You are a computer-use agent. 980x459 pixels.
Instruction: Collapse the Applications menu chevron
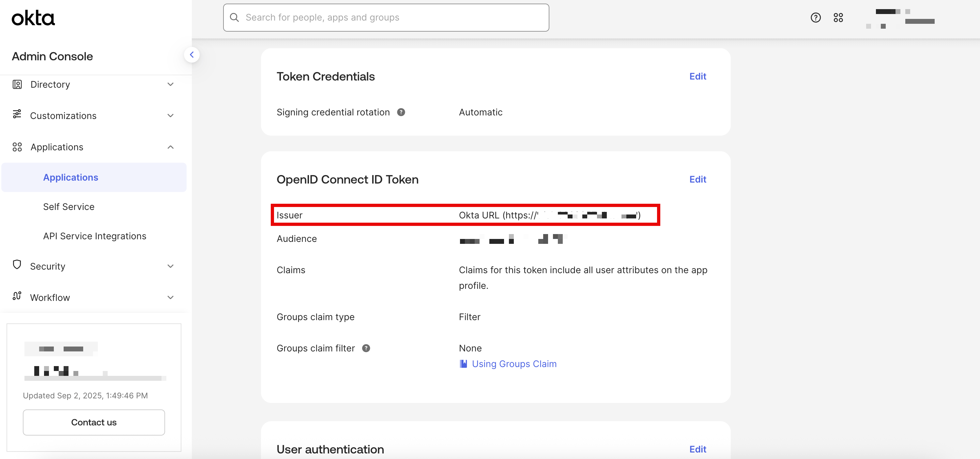[170, 147]
